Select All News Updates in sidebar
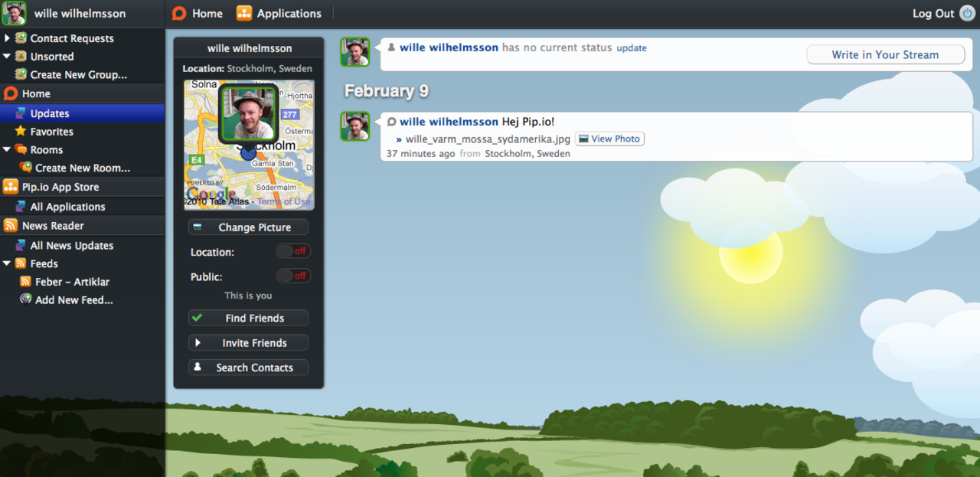The height and width of the screenshot is (477, 980). point(71,246)
